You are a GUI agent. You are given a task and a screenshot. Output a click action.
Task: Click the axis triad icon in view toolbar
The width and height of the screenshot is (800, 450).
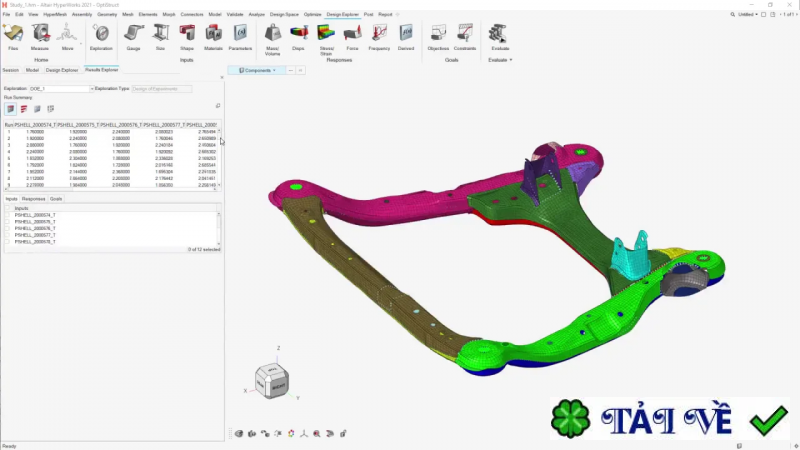pyautogui.click(x=304, y=434)
